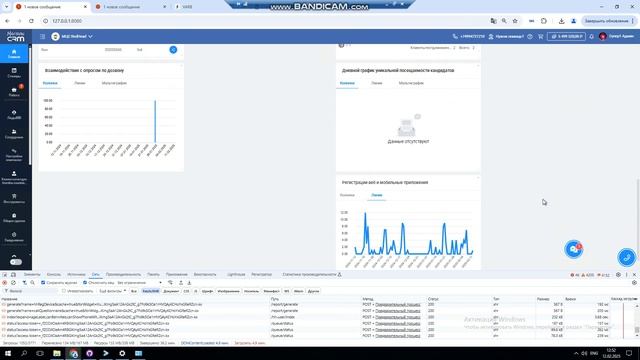This screenshot has height=360, width=640.
Task: Open the network conditions Wi-Fi icon
Action: coord(170,282)
